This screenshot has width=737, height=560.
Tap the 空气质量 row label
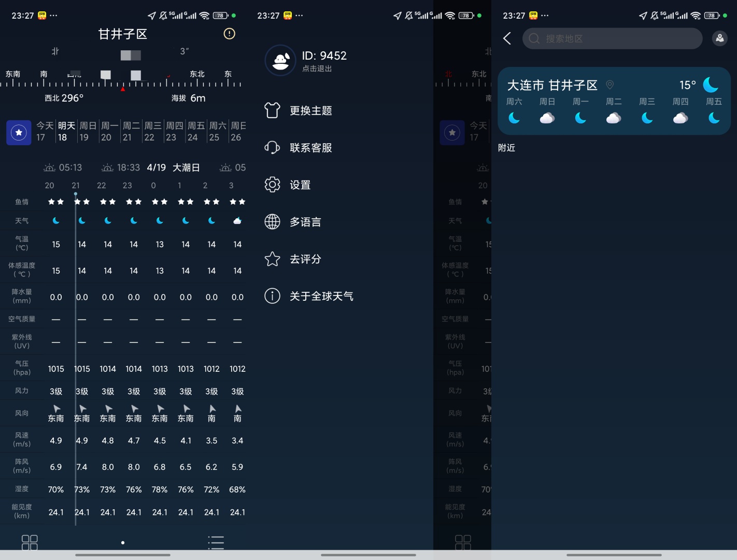(22, 319)
